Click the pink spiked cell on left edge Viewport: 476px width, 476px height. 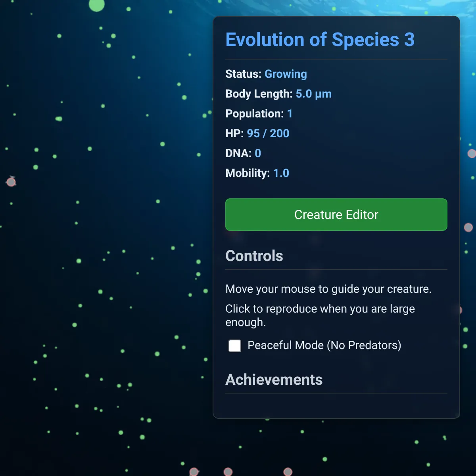[x=11, y=182]
